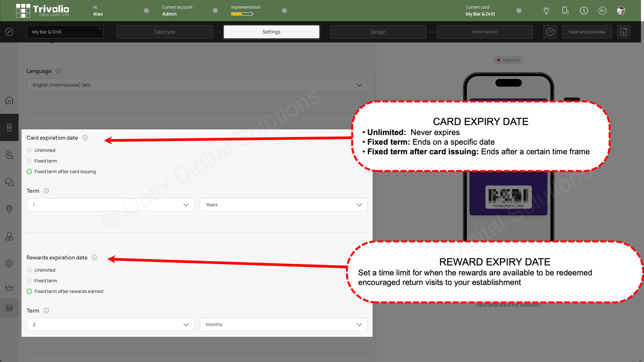Open the chat Messages icon in the sidebar
The height and width of the screenshot is (362, 644).
9,182
